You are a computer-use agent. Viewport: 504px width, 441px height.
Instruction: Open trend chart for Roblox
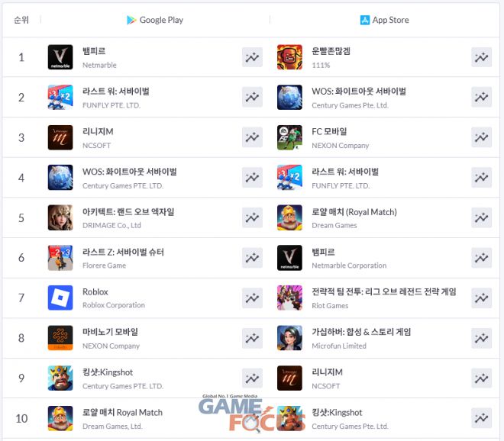coord(252,298)
